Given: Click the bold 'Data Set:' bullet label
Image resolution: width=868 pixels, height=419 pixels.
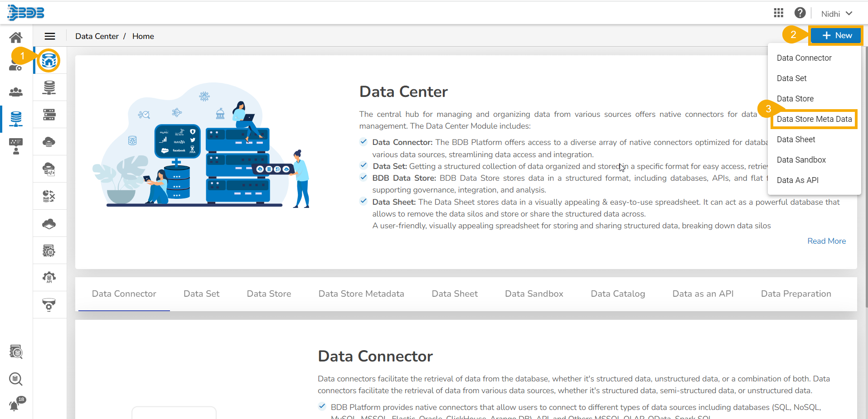Looking at the screenshot, I should (x=390, y=166).
